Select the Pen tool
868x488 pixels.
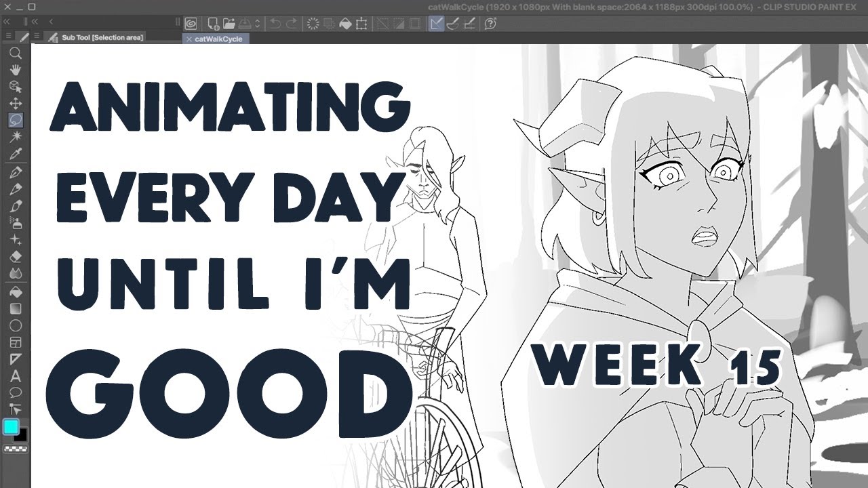click(15, 173)
